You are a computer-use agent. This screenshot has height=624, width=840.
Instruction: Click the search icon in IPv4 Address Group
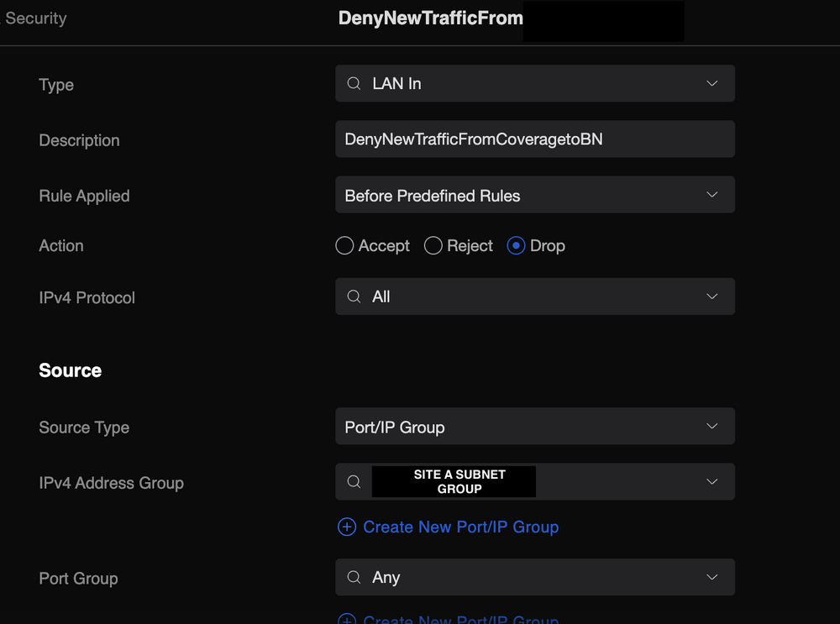tap(354, 481)
